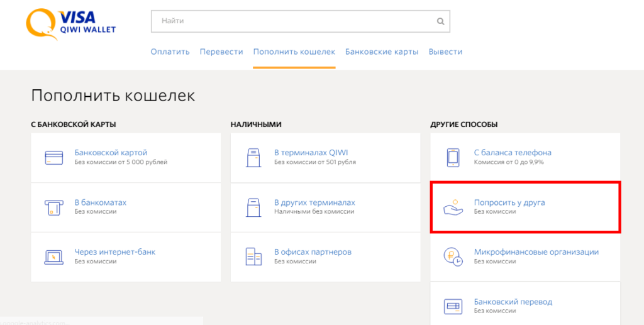Go to the Вывести tab
Image resolution: width=644 pixels, height=325 pixels.
445,52
